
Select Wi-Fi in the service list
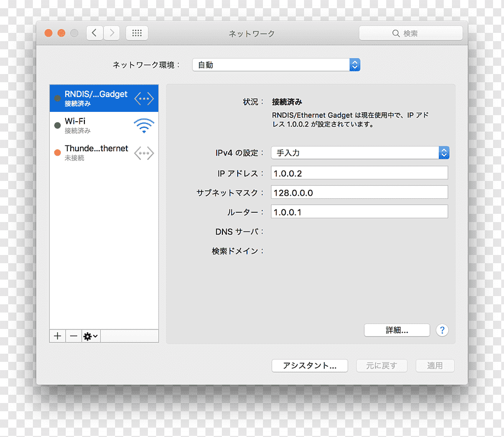pyautogui.click(x=104, y=126)
